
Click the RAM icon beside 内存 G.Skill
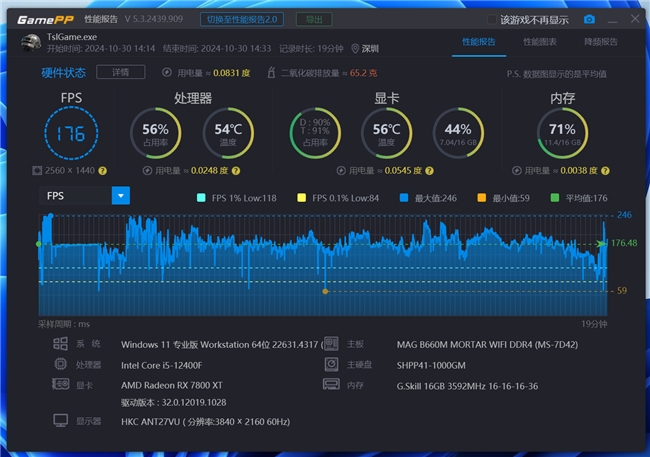point(331,384)
